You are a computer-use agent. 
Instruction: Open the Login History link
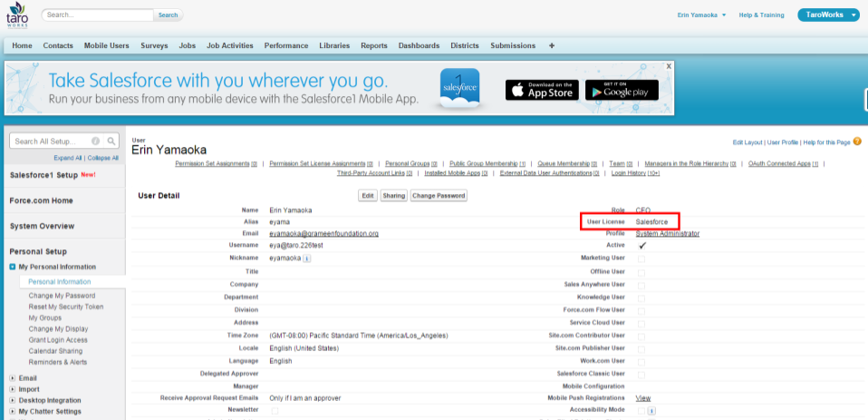click(635, 173)
